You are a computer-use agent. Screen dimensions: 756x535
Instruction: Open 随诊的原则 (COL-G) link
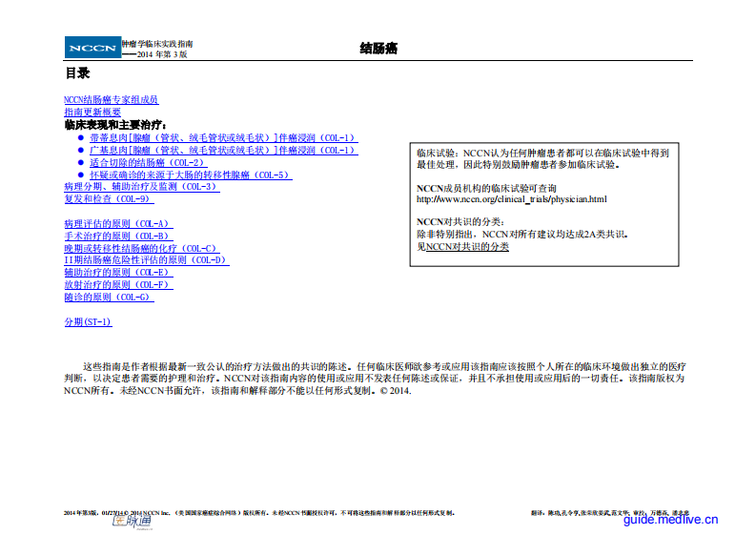109,298
